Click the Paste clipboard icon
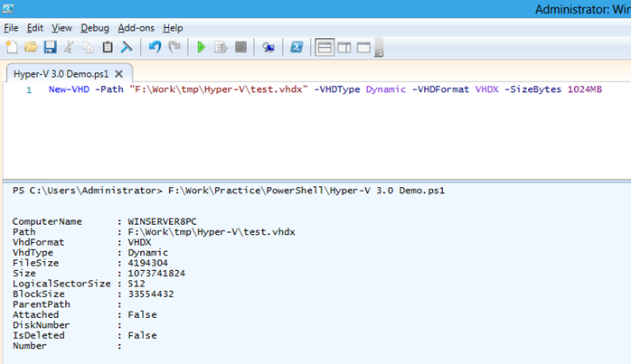The width and height of the screenshot is (631, 364). click(x=108, y=47)
